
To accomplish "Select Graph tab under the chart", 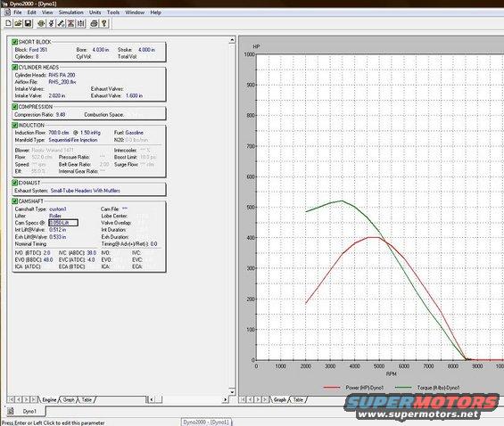I will tap(279, 399).
